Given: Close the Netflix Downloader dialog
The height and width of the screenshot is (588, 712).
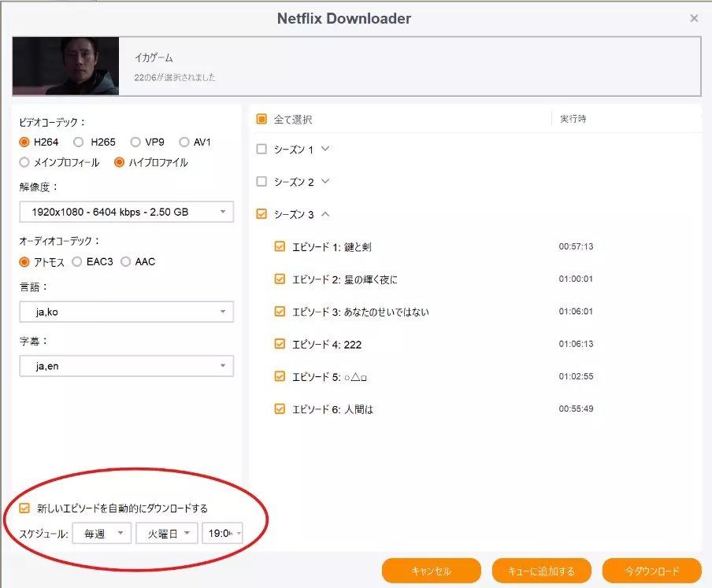Looking at the screenshot, I should [694, 18].
